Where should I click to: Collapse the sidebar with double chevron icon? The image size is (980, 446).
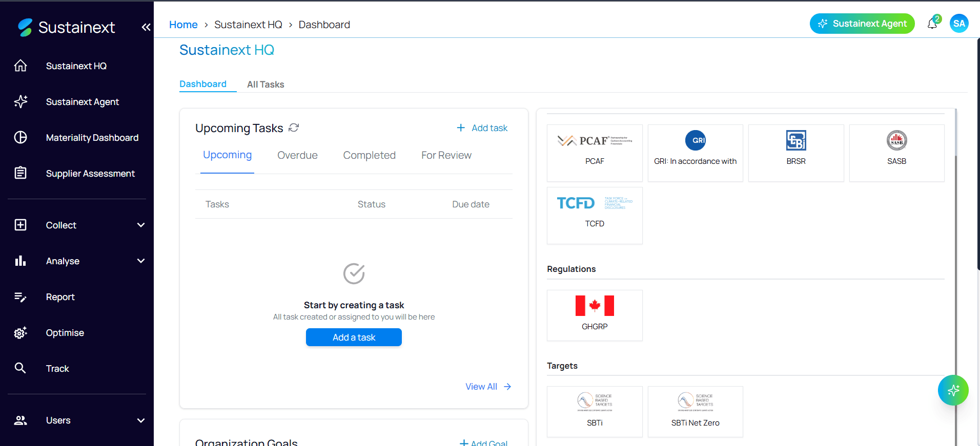[146, 27]
